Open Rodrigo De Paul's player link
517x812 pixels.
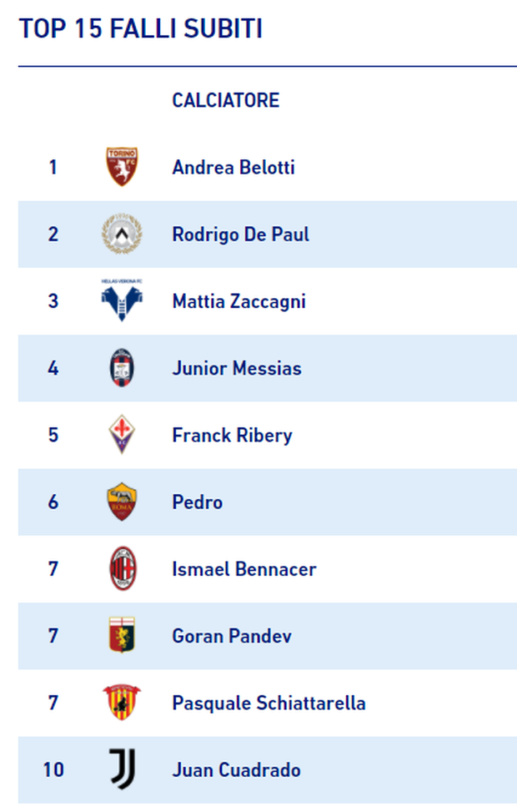click(240, 235)
